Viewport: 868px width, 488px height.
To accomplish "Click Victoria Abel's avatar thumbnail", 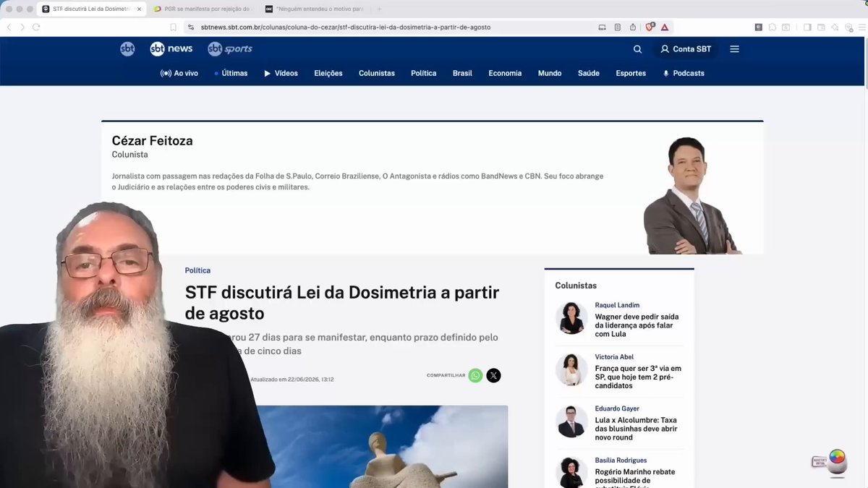I will (571, 369).
